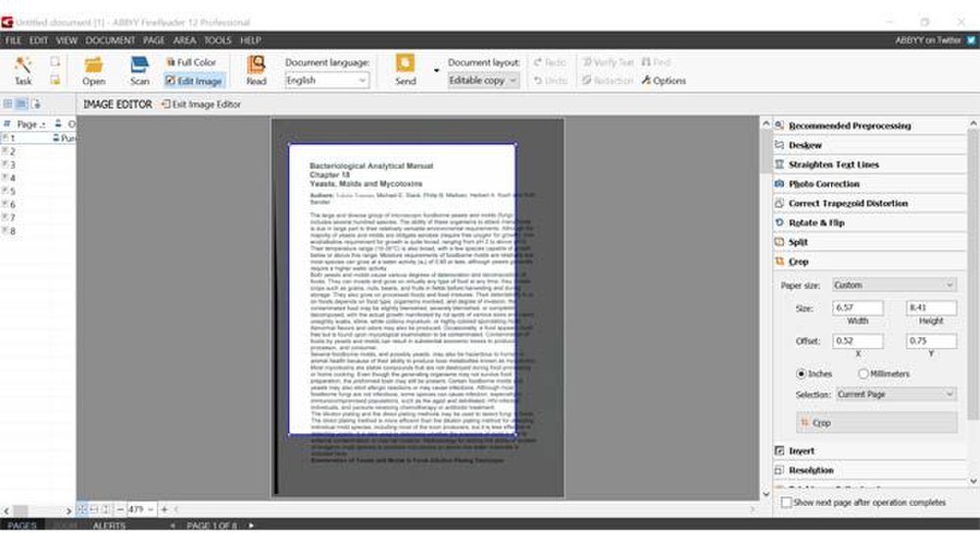Click the Width size input field
This screenshot has height=545, width=980.
[x=857, y=308]
